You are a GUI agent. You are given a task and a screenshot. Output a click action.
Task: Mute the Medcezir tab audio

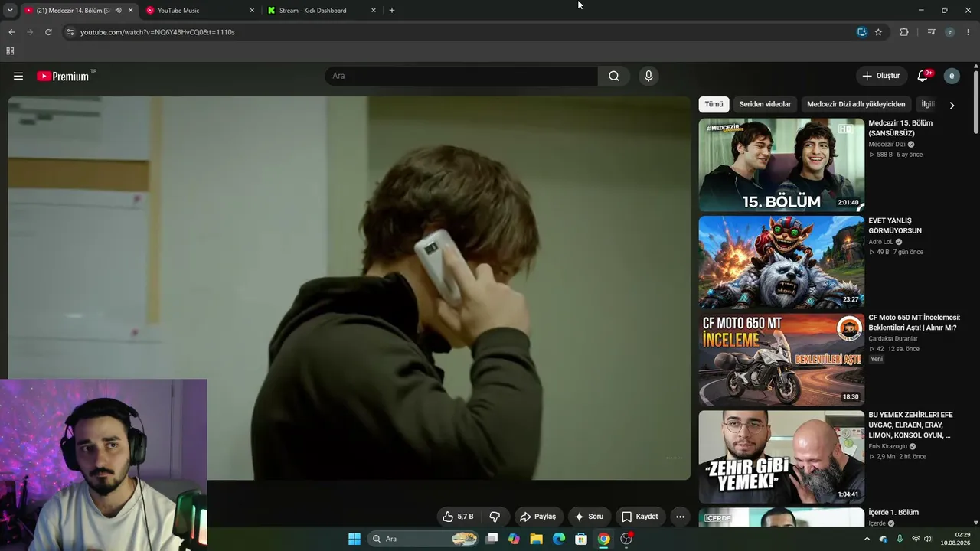(x=118, y=11)
